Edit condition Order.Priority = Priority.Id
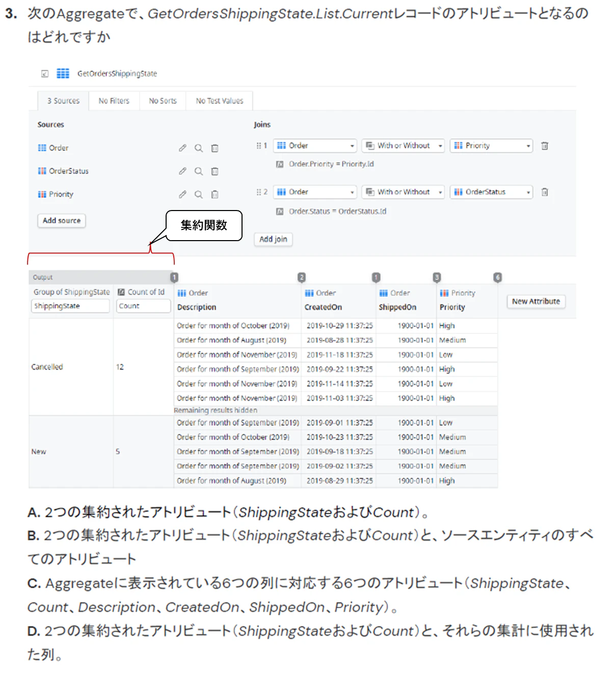The width and height of the screenshot is (616, 678). pos(331,164)
